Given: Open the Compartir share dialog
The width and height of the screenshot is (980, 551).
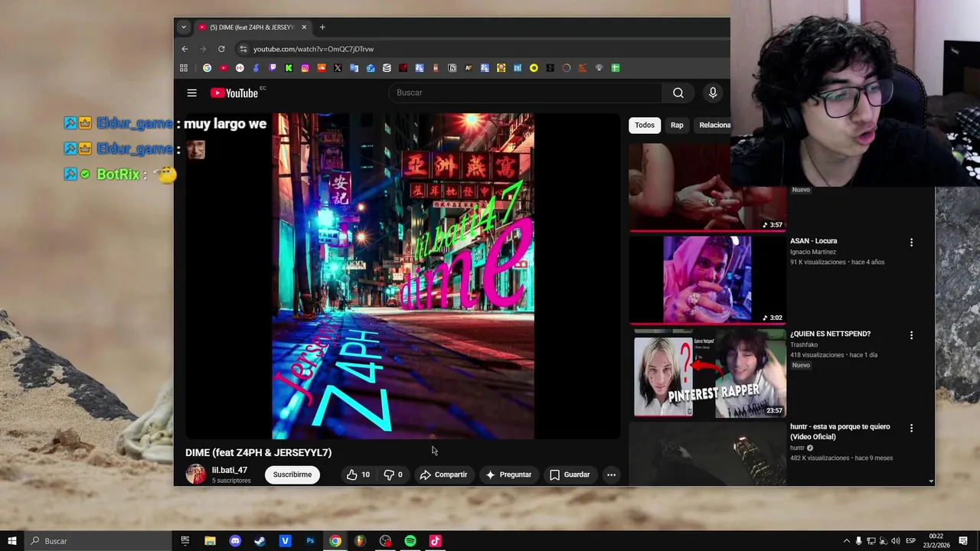Looking at the screenshot, I should tap(444, 474).
